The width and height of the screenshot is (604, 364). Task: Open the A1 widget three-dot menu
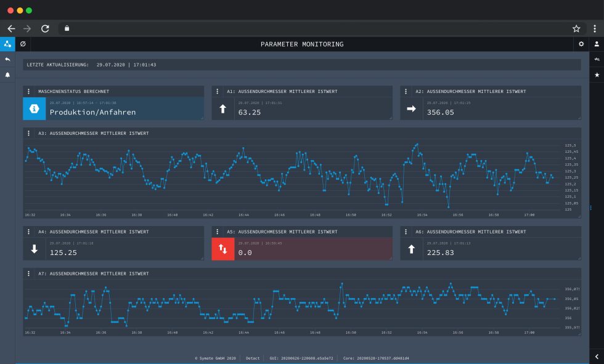click(x=218, y=91)
